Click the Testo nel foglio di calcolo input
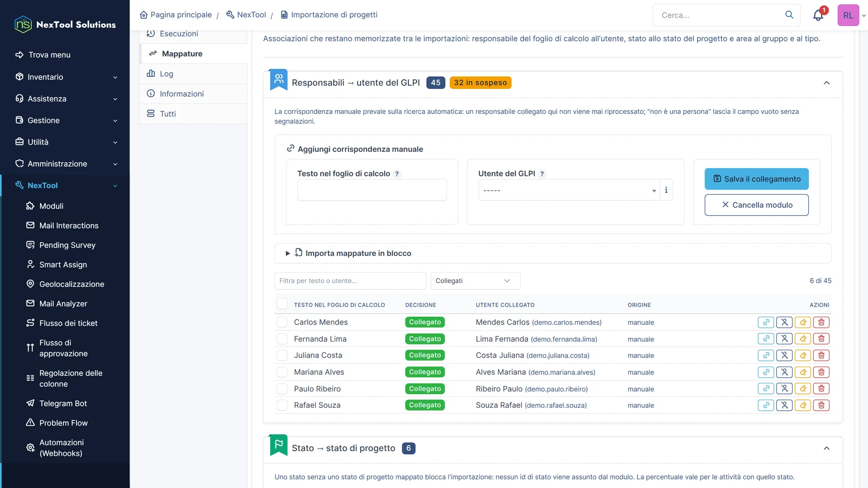The width and height of the screenshot is (868, 488). pyautogui.click(x=372, y=190)
